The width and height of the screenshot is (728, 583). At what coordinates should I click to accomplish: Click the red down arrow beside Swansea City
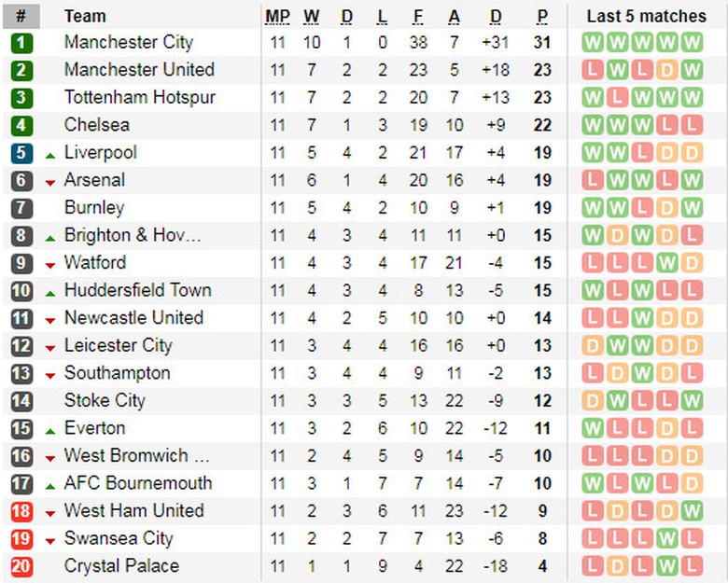click(50, 540)
